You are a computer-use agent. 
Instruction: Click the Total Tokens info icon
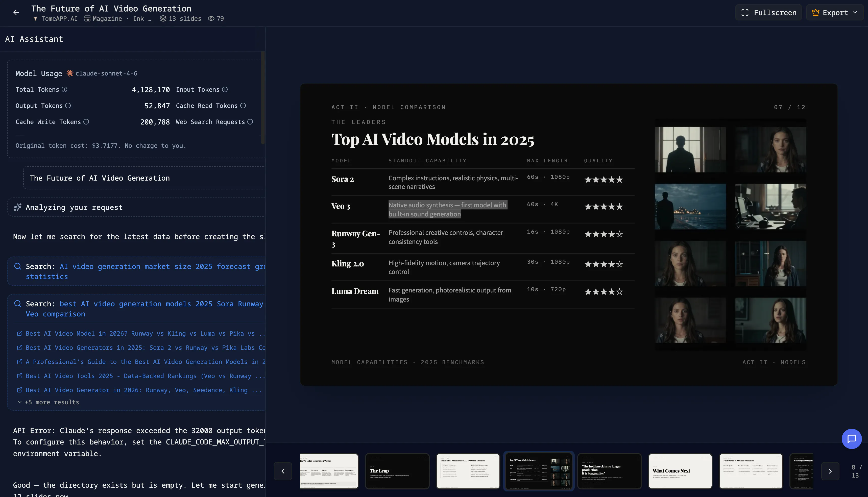click(64, 89)
